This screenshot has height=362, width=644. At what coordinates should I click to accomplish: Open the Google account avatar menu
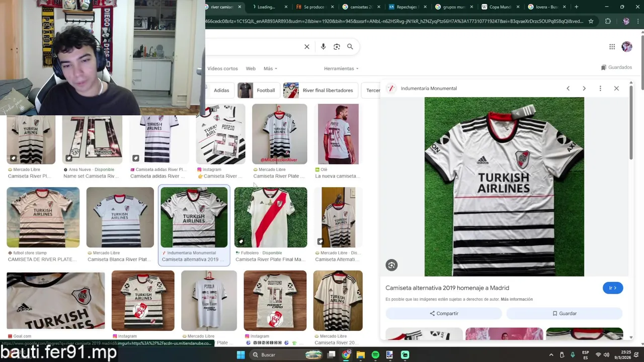[627, 47]
